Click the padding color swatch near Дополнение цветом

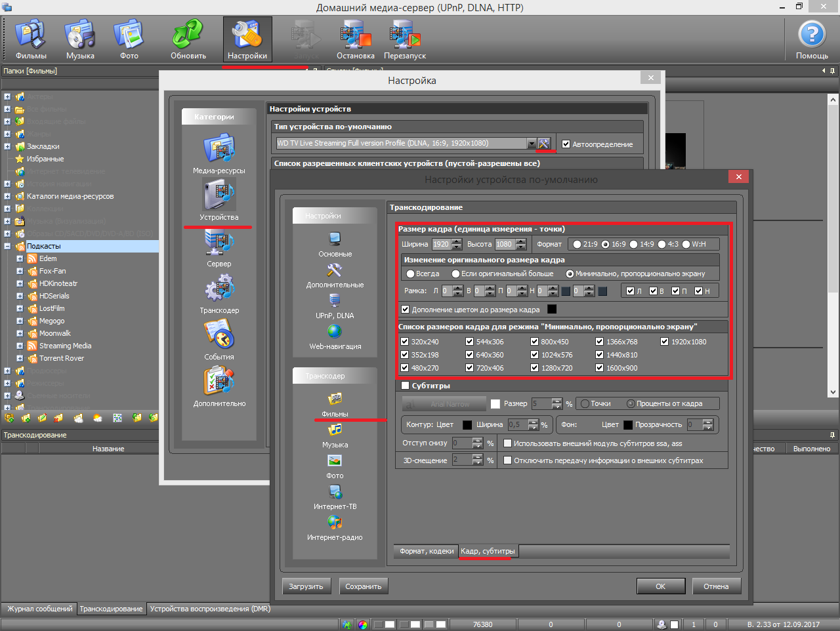click(x=552, y=310)
